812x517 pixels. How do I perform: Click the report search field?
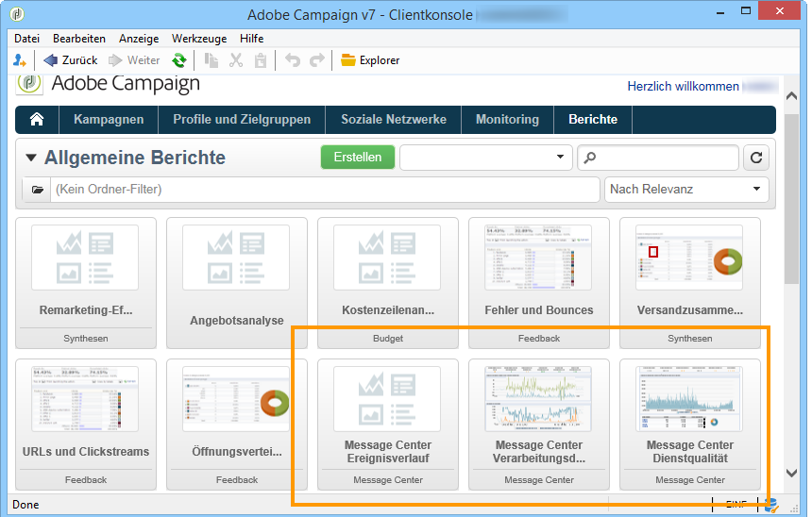[658, 158]
